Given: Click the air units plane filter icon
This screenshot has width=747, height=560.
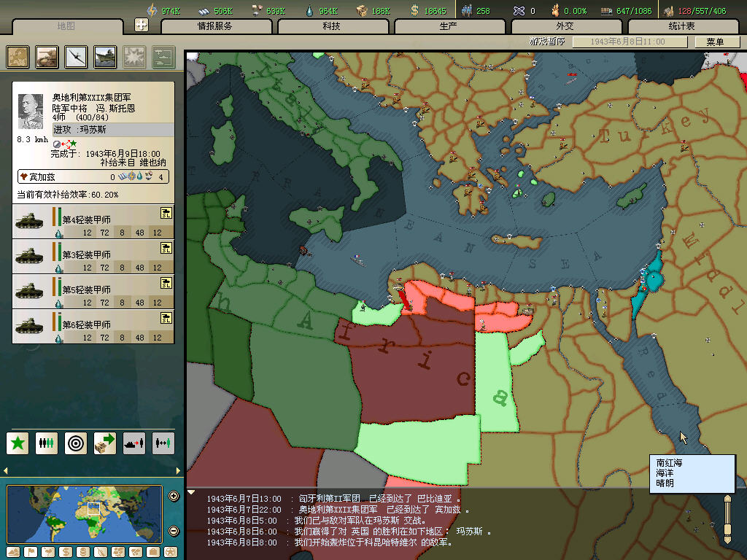Looking at the screenshot, I should (76, 57).
